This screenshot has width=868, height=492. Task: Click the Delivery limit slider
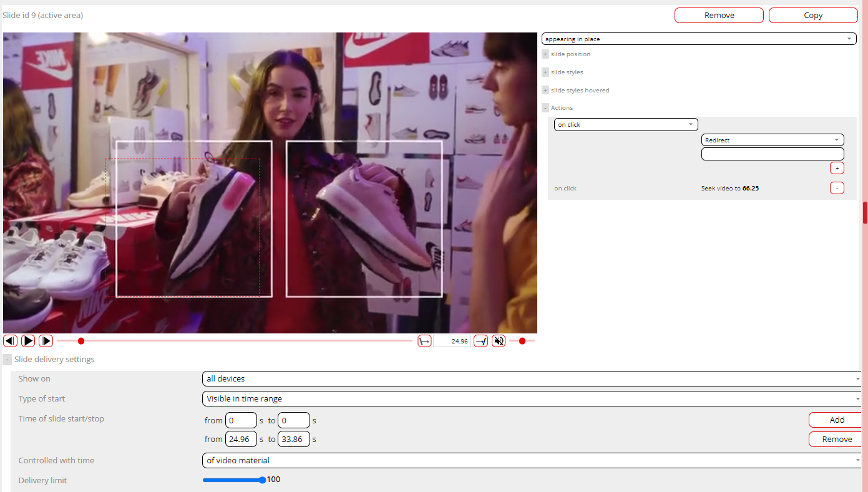(x=233, y=480)
